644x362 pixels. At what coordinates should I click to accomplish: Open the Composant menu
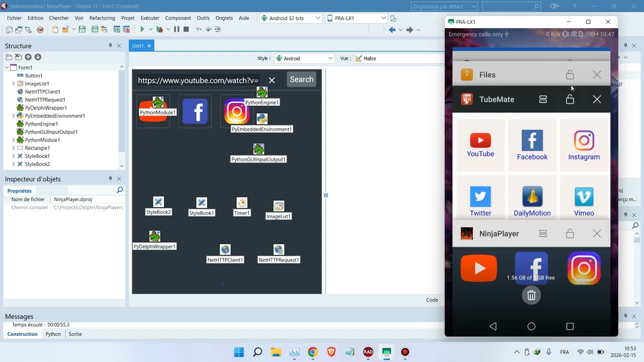coord(178,18)
